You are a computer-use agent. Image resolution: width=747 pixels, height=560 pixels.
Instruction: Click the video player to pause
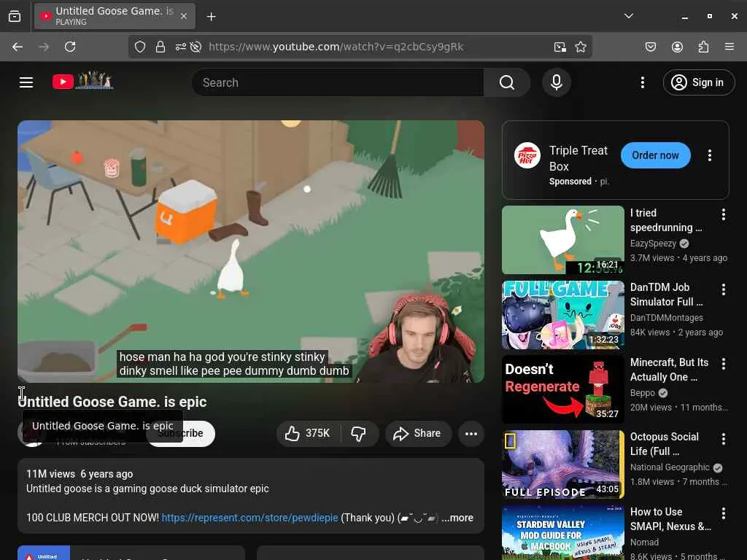coord(251,251)
